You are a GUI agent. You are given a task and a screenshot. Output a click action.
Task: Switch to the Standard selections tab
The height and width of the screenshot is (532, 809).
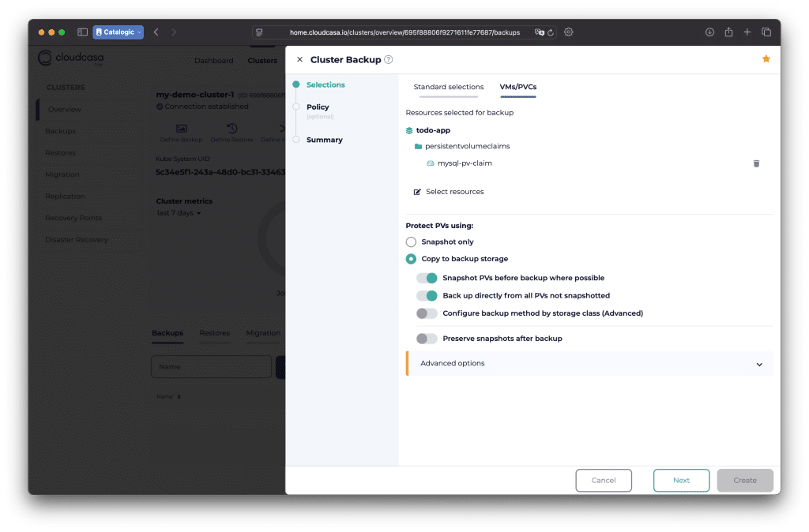[x=448, y=87]
